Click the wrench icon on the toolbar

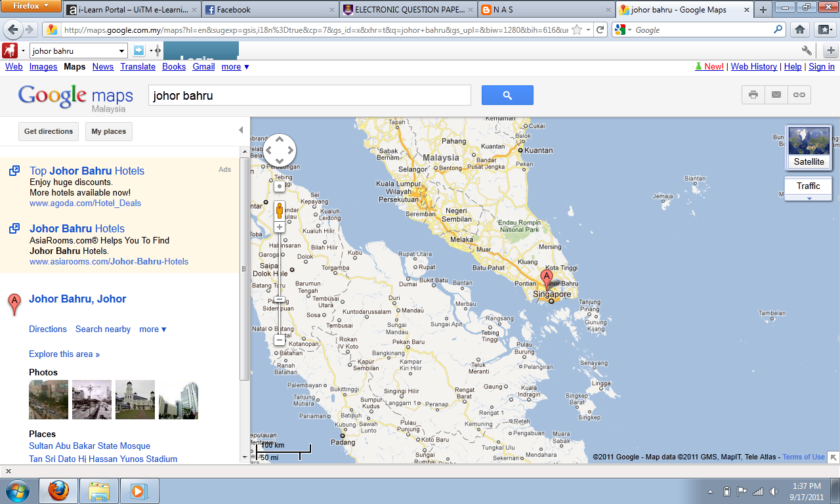[807, 51]
